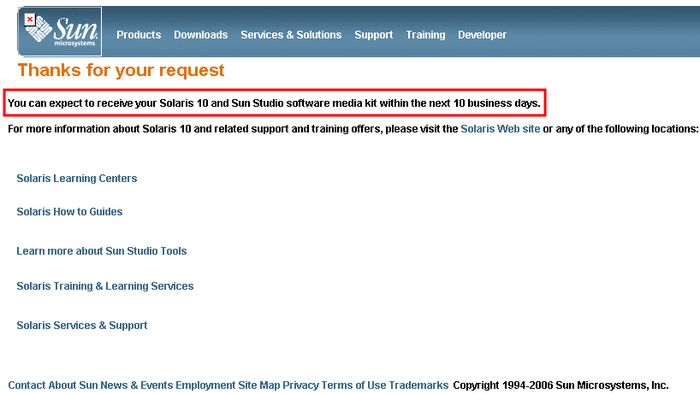Click the Sun Microsystems logo
The image size is (700, 394).
tap(60, 32)
